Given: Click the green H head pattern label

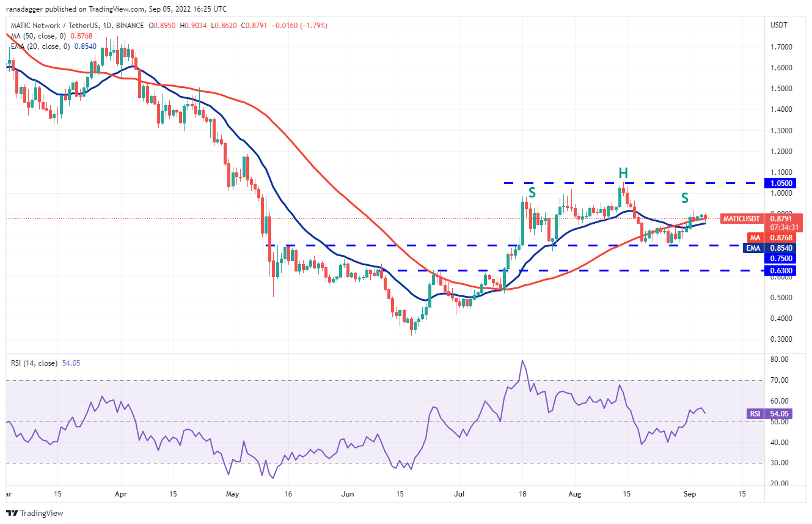Looking at the screenshot, I should pos(623,173).
